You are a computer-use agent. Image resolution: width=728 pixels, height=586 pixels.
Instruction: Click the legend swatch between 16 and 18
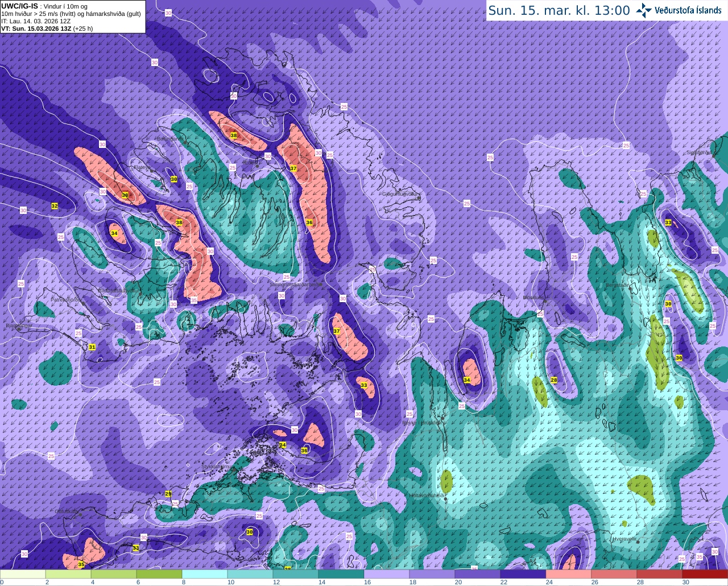point(387,574)
